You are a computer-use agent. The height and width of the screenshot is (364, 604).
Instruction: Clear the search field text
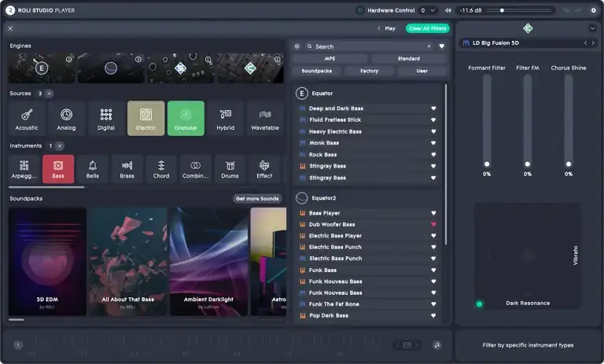[429, 46]
